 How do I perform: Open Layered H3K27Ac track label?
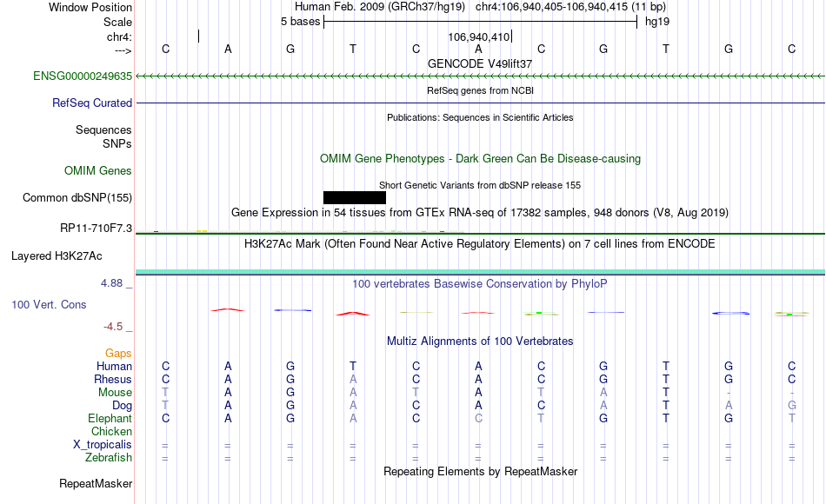point(57,256)
